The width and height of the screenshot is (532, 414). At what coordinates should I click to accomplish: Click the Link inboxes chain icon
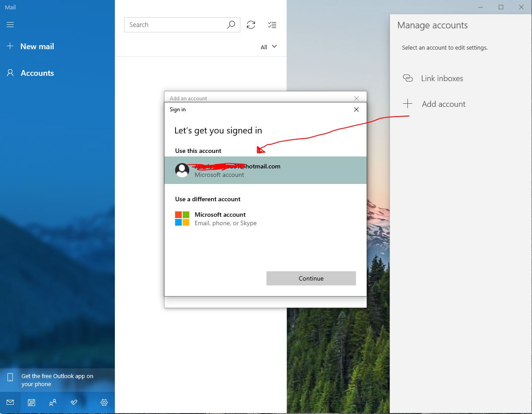click(x=407, y=78)
